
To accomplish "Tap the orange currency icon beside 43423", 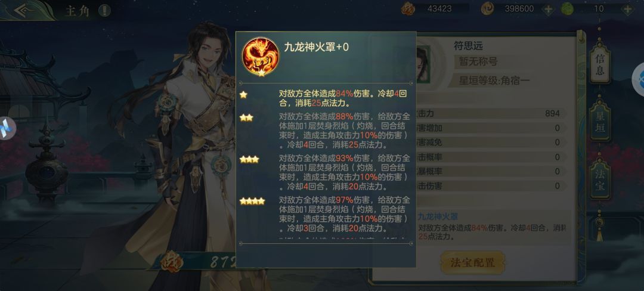I will click(x=408, y=8).
